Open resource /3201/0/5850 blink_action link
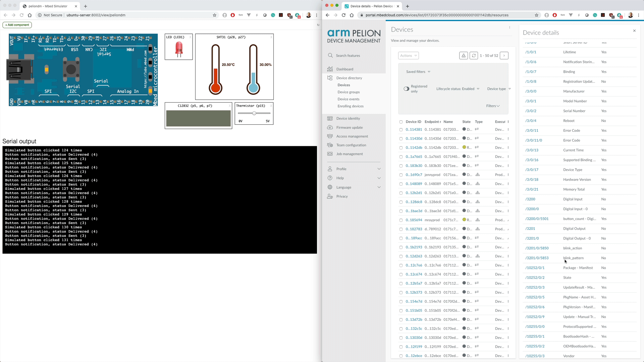Viewport: 644px width, 362px height. click(x=537, y=248)
